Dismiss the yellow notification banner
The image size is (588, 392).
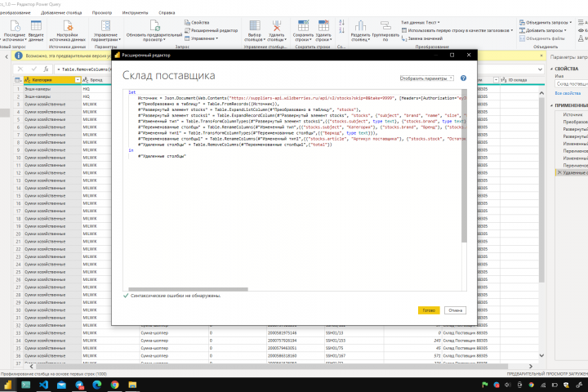point(541,56)
